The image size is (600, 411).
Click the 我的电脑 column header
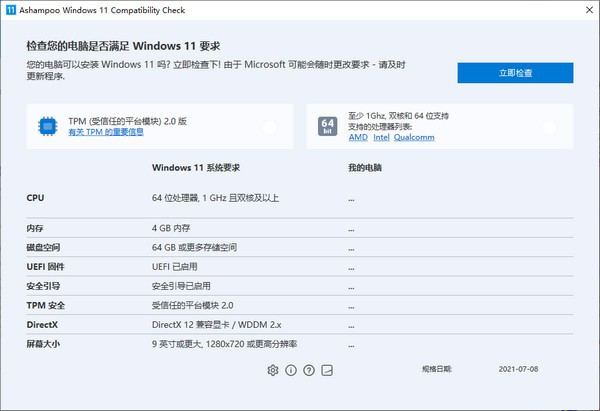pyautogui.click(x=365, y=168)
